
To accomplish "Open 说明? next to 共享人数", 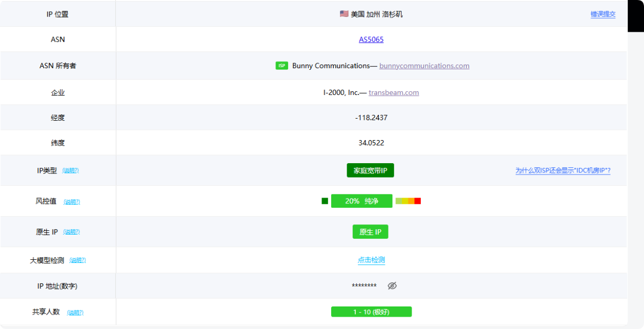I will (75, 312).
